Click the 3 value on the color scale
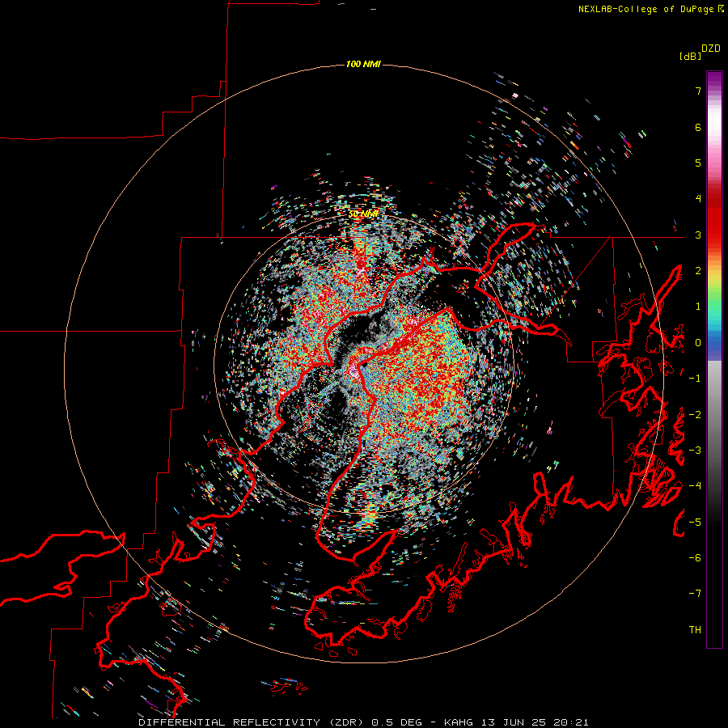 (x=698, y=235)
